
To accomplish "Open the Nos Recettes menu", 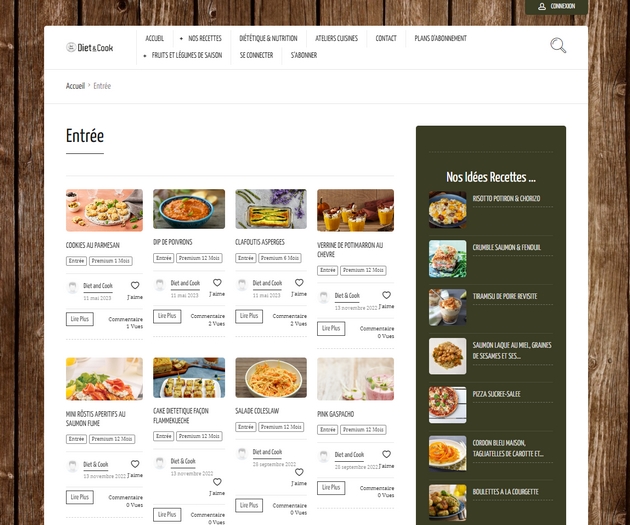I will pos(205,38).
